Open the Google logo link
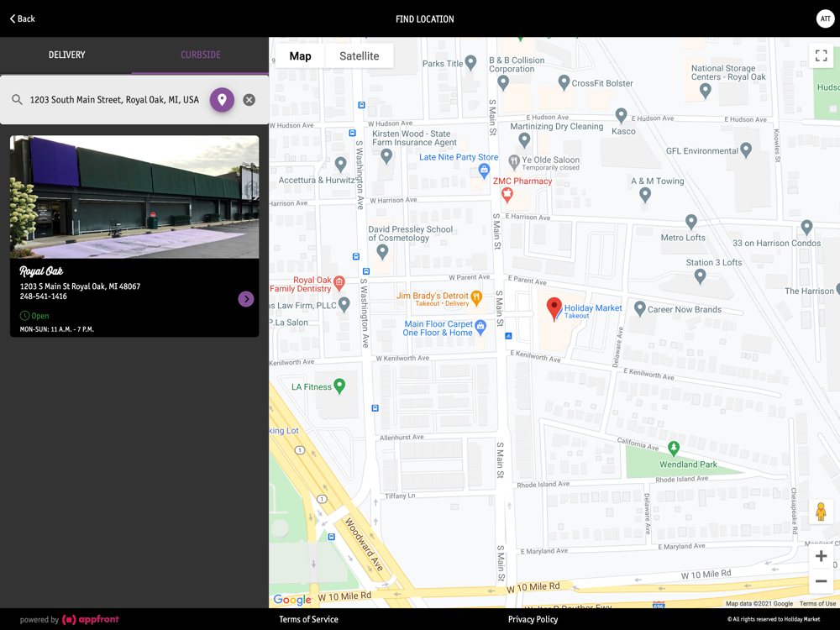This screenshot has width=840, height=630. point(292,600)
